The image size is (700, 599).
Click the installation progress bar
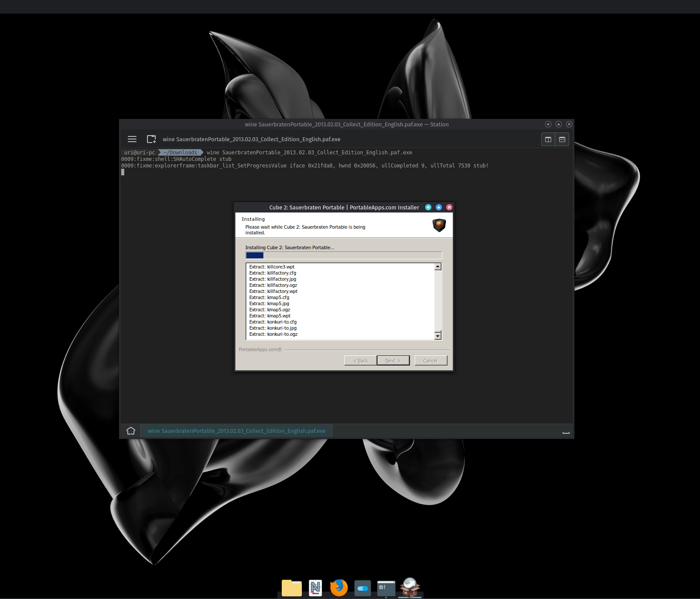(x=344, y=255)
